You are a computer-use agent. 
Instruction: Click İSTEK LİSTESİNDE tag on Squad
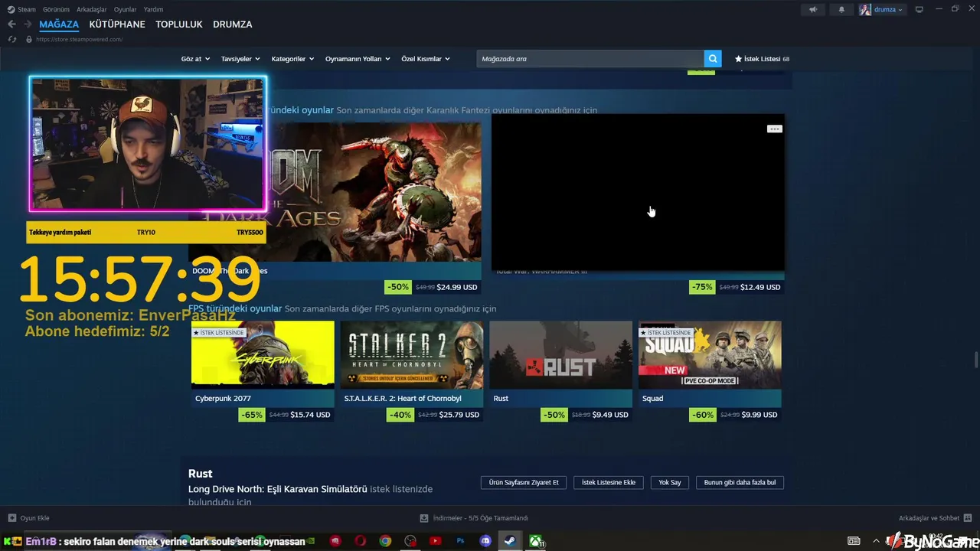pyautogui.click(x=666, y=333)
